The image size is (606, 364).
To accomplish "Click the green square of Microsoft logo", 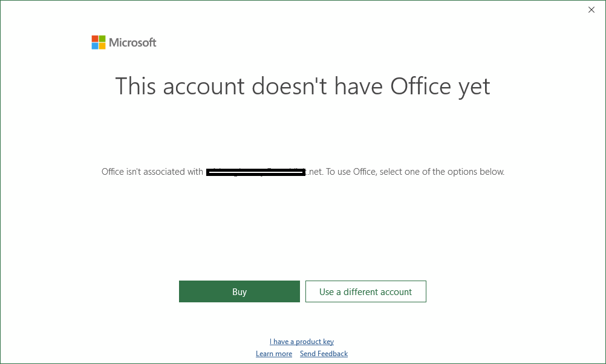I will [x=102, y=39].
